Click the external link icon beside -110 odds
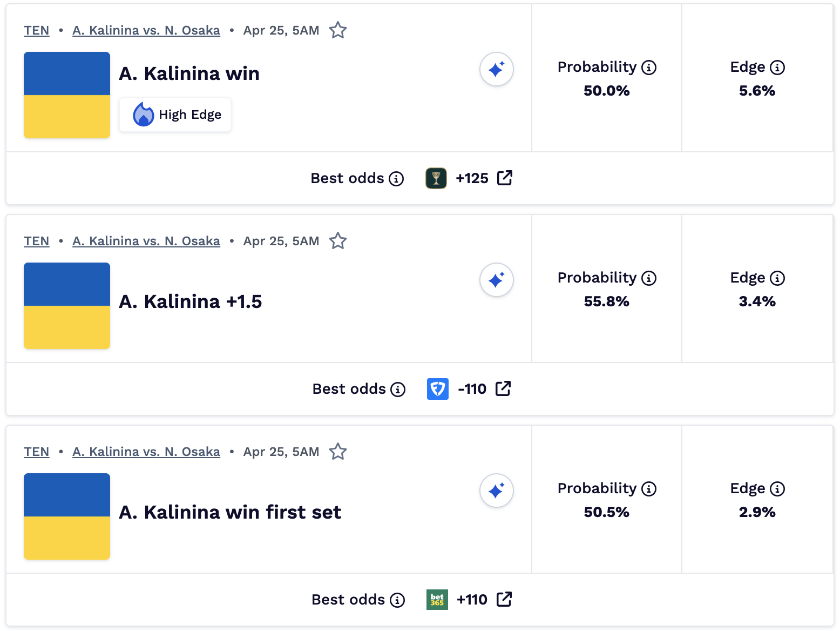This screenshot has height=631, width=840. pos(504,388)
